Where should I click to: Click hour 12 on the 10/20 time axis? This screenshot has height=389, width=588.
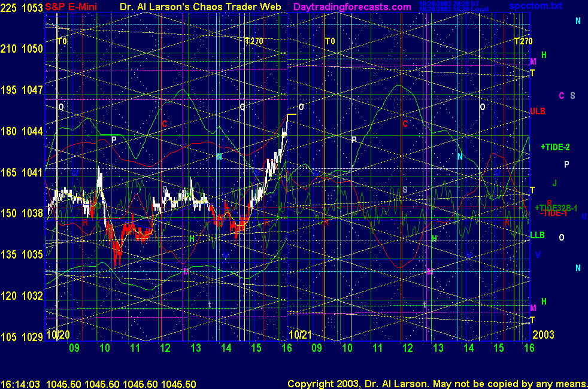click(165, 348)
